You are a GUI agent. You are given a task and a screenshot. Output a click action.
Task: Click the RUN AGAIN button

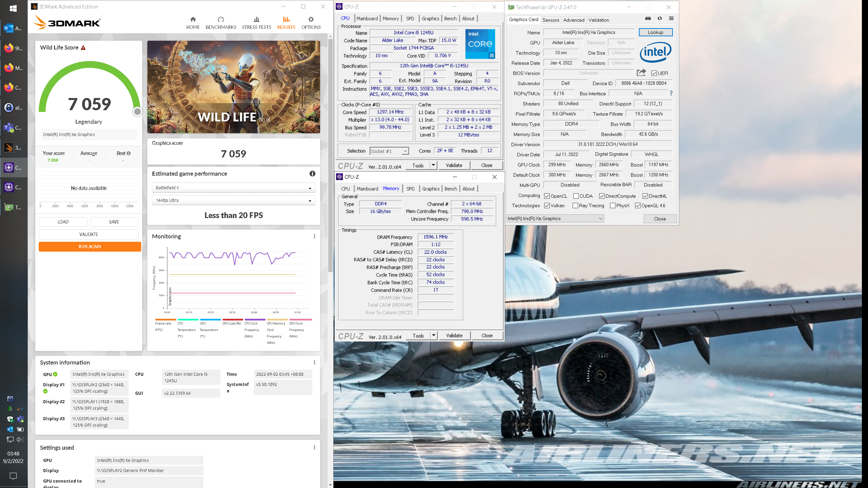[x=90, y=247]
